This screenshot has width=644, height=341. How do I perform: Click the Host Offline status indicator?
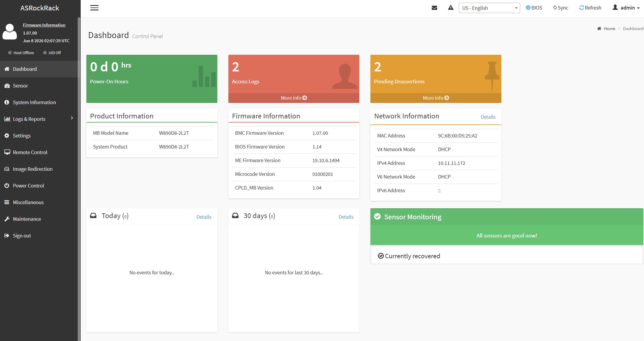point(21,53)
